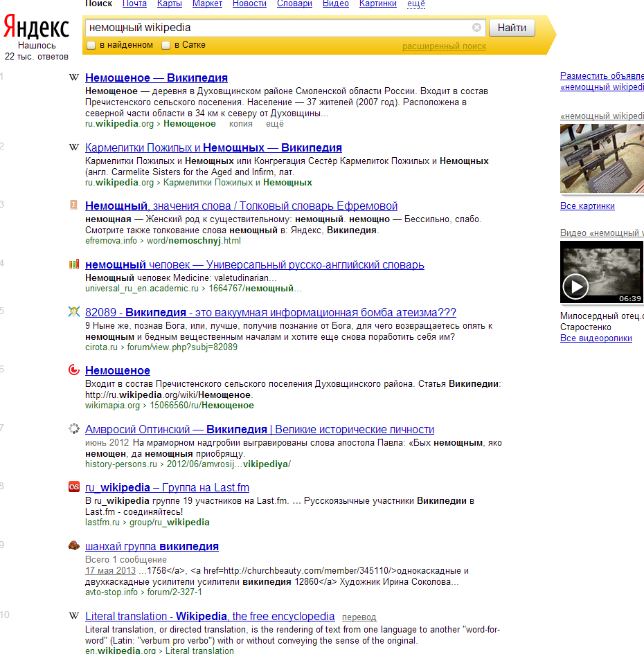
Task: Switch to the Видео tab
Action: coord(336,3)
